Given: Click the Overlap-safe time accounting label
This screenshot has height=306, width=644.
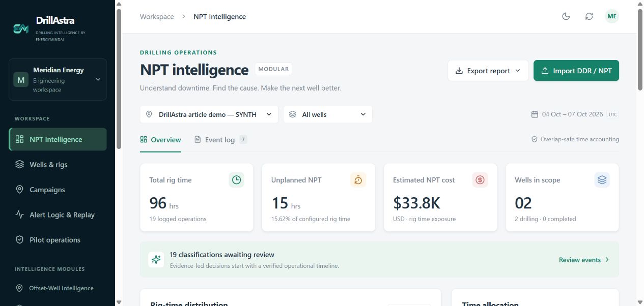Looking at the screenshot, I should [580, 139].
